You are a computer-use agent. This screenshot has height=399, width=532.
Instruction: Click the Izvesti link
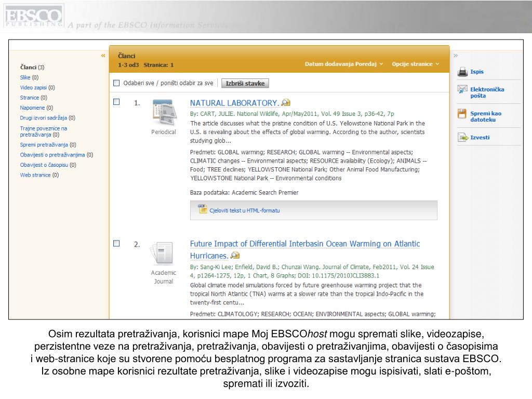pos(480,137)
